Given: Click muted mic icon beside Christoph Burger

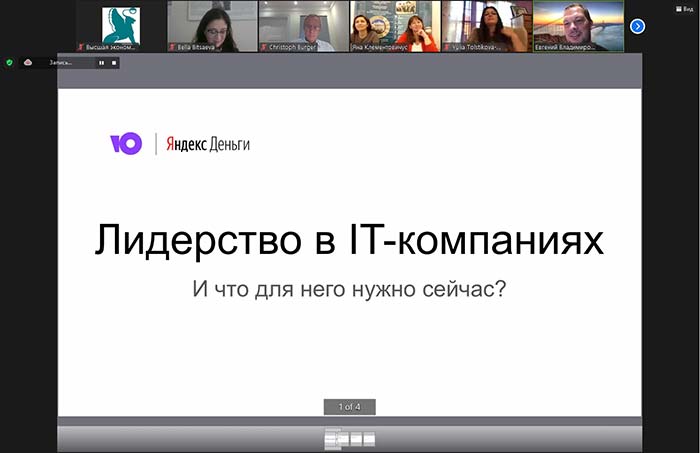Looking at the screenshot, I should 264,47.
